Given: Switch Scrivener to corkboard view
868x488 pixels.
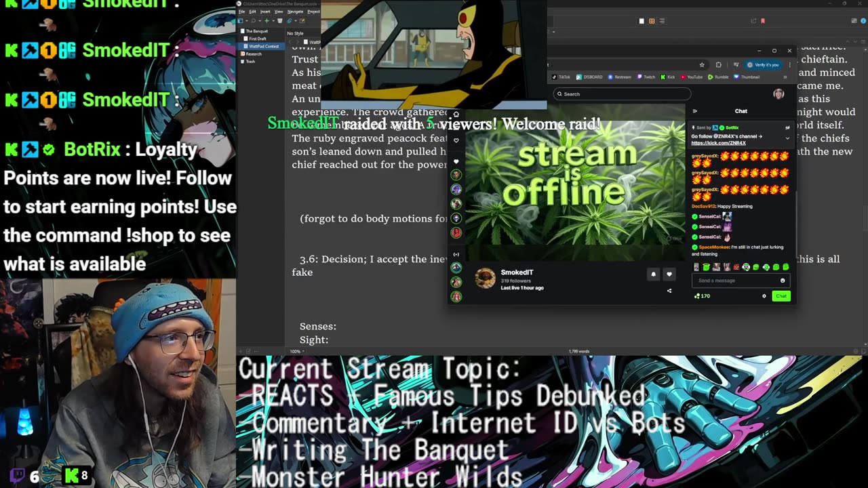Looking at the screenshot, I should (x=652, y=21).
